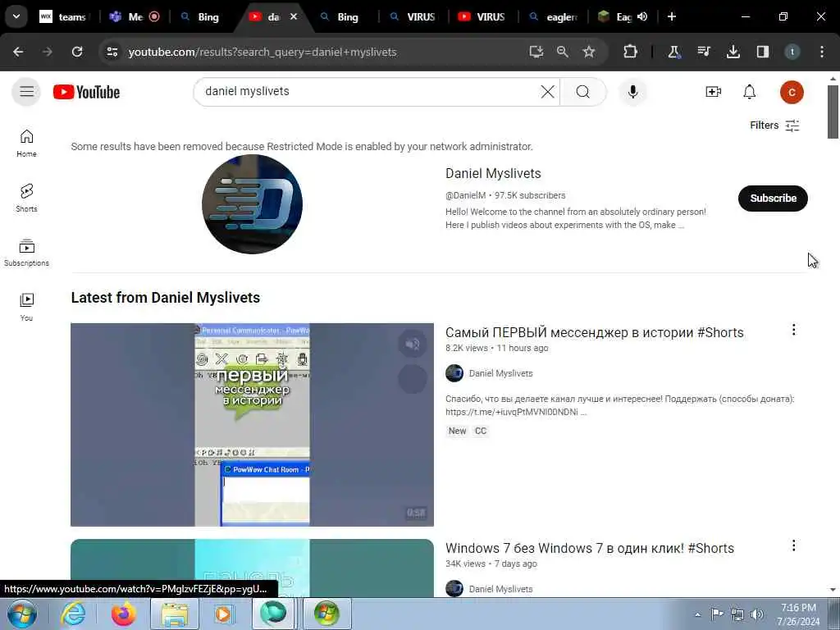Viewport: 840px width, 630px height.
Task: Open Windows Media Player from taskbar
Action: (224, 614)
